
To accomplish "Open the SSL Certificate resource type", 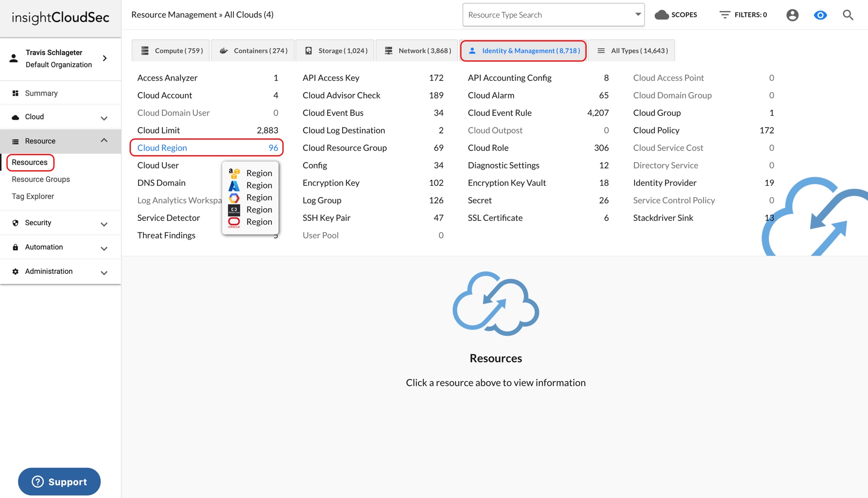I will [538, 218].
